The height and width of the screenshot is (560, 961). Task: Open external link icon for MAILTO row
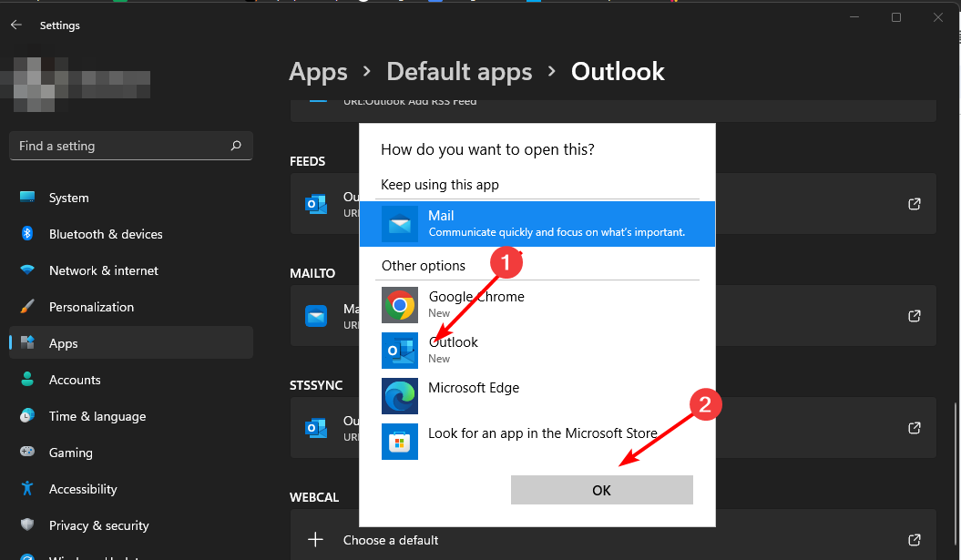[x=914, y=316]
